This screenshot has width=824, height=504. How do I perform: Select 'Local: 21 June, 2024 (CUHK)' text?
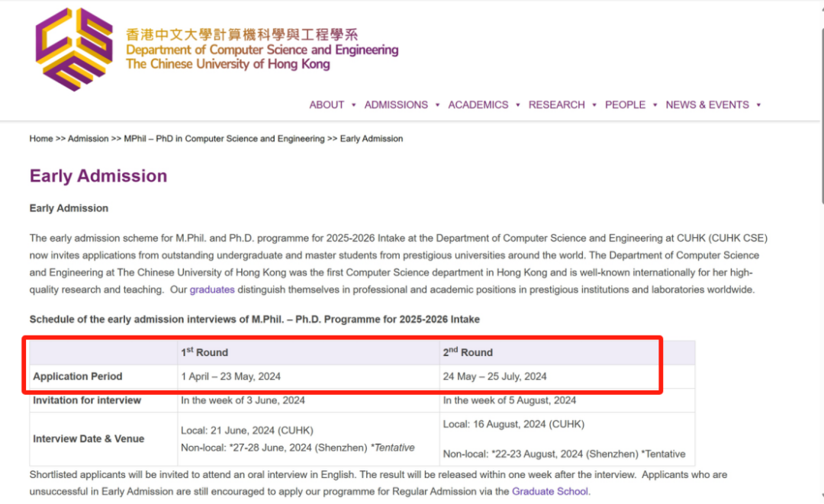click(x=247, y=431)
